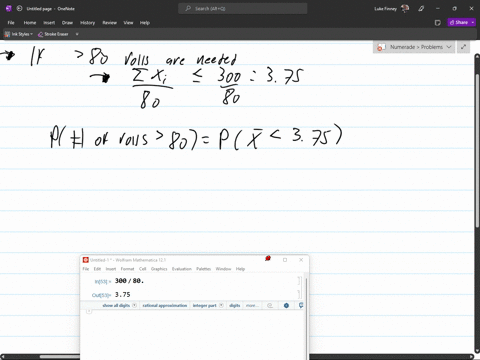
Task: Select the In[53] cell bracket
Action: click(299, 281)
